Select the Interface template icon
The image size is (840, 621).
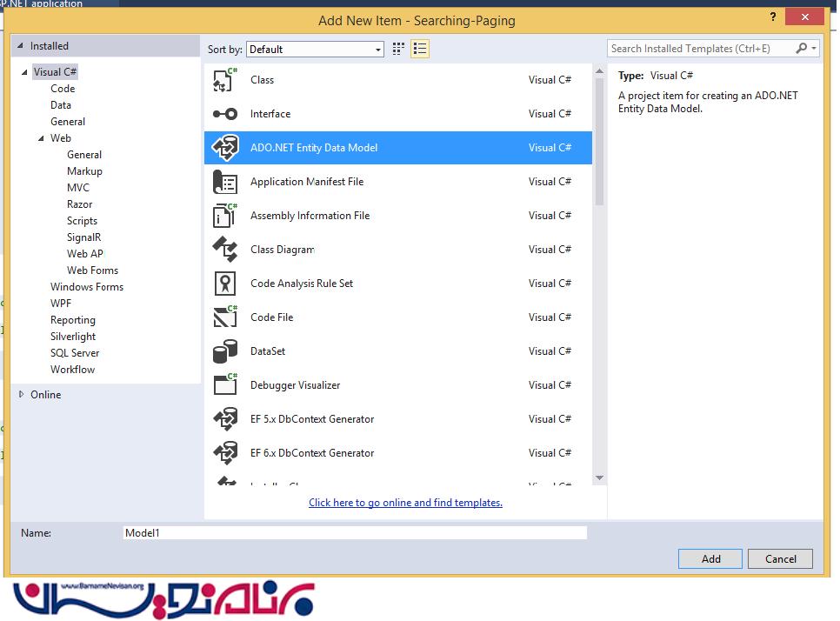click(225, 114)
